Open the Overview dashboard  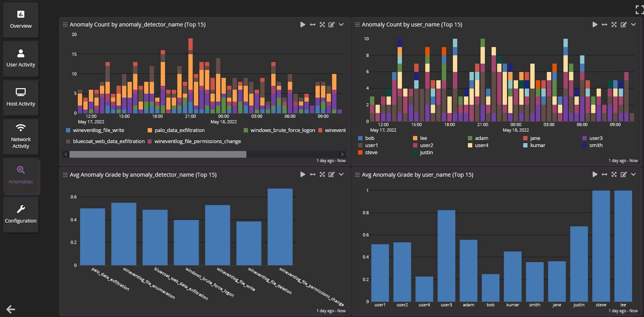(21, 20)
